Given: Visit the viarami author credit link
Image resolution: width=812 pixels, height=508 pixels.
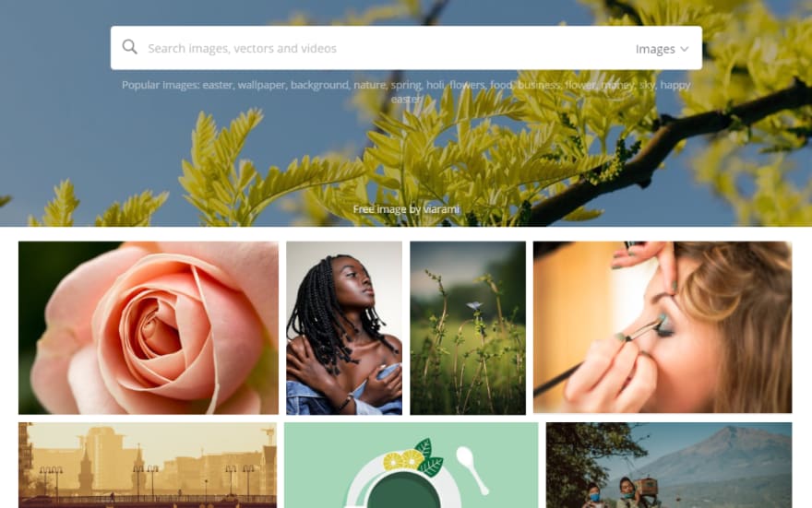Looking at the screenshot, I should tap(441, 209).
